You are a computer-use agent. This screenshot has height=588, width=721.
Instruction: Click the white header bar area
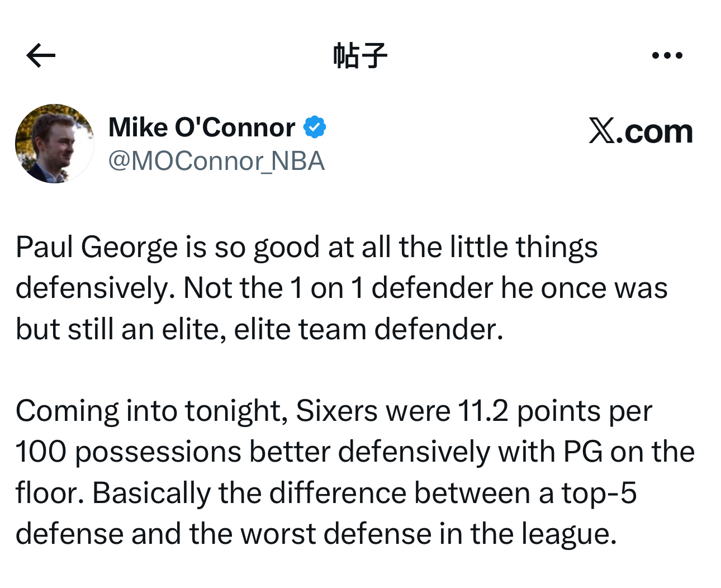[x=224, y=54]
